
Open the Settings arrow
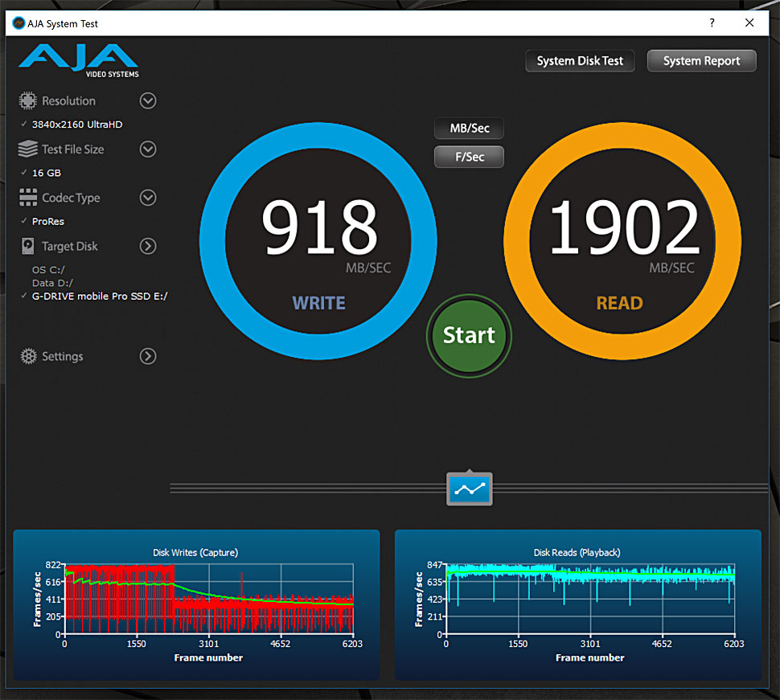(x=148, y=356)
